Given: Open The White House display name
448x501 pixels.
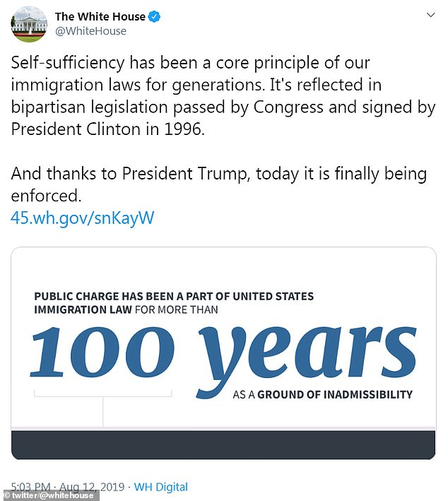Looking at the screenshot, I should [x=99, y=16].
